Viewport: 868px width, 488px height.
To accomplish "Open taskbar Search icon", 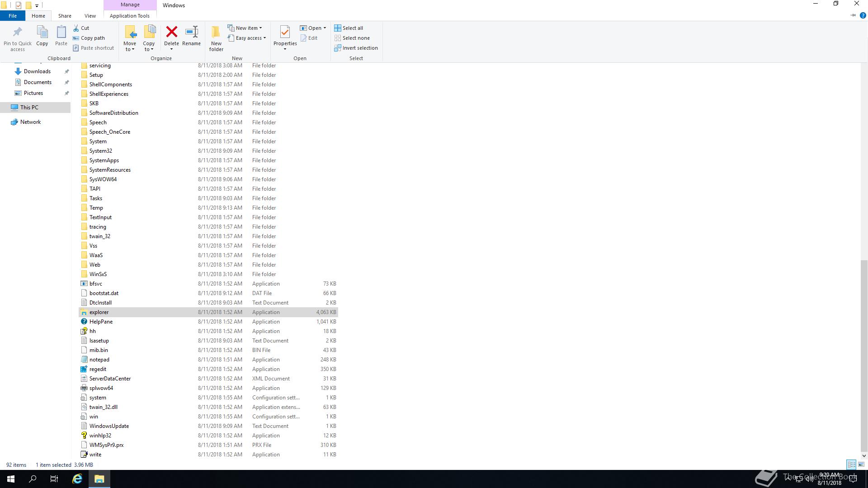I will click(33, 479).
